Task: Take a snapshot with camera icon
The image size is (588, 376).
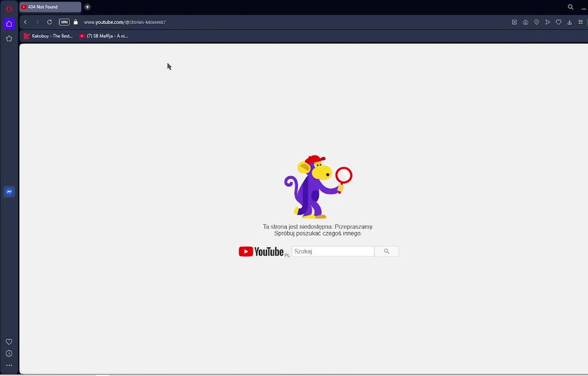Action: pyautogui.click(x=525, y=22)
